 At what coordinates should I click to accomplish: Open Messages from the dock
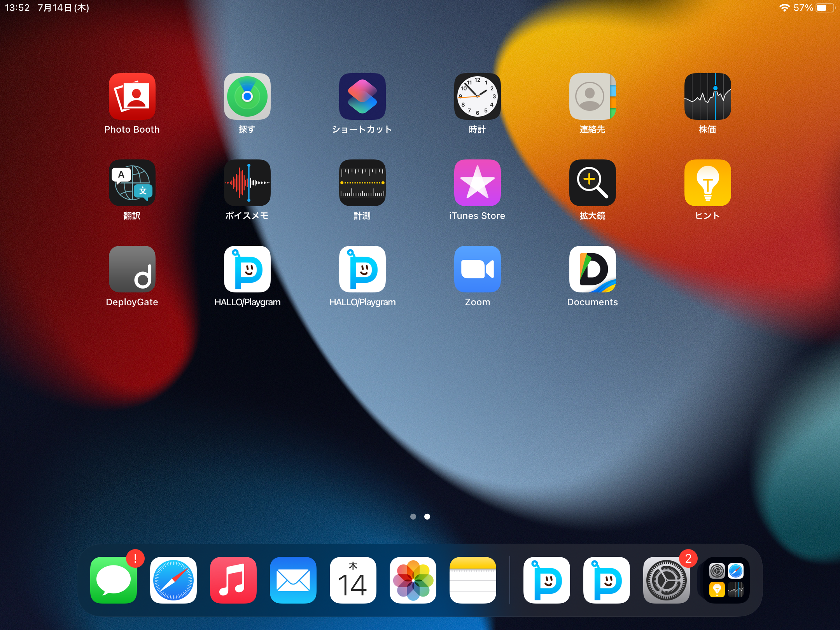coord(113,580)
